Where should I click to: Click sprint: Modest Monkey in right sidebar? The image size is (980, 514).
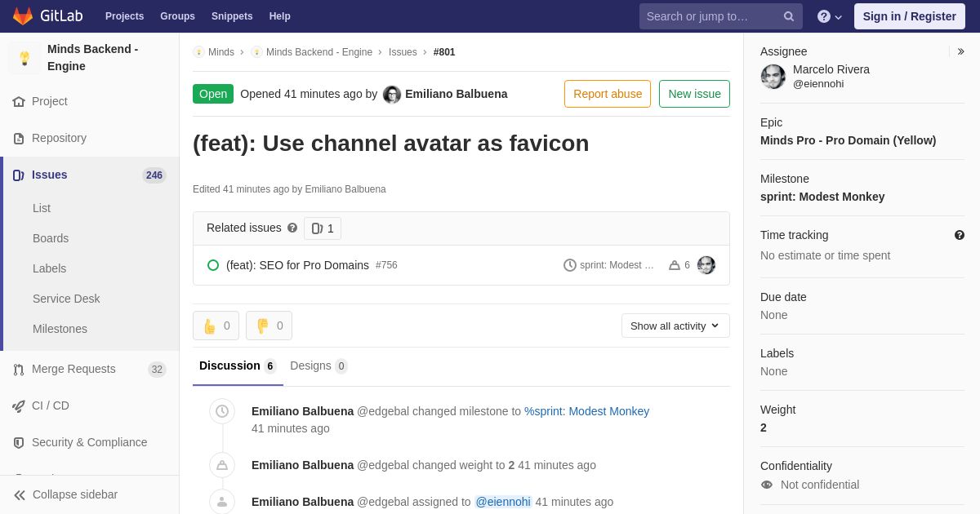822,197
